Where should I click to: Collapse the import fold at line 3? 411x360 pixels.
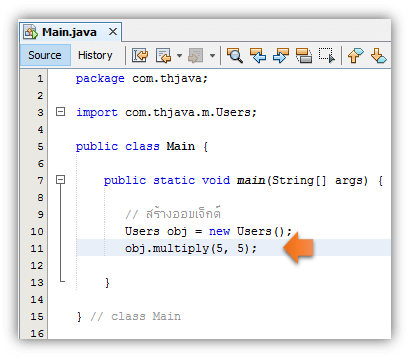(x=60, y=111)
